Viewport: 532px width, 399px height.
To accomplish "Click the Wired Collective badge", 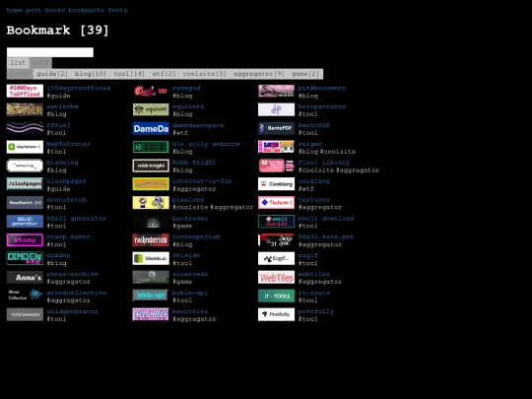I will click(x=25, y=296).
